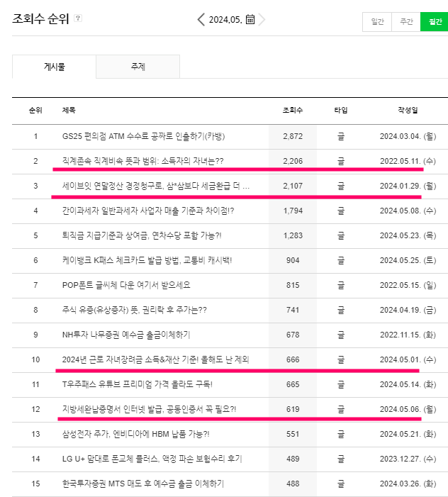Click the date 2024.04.19. (금)
448x497 pixels.
click(408, 310)
